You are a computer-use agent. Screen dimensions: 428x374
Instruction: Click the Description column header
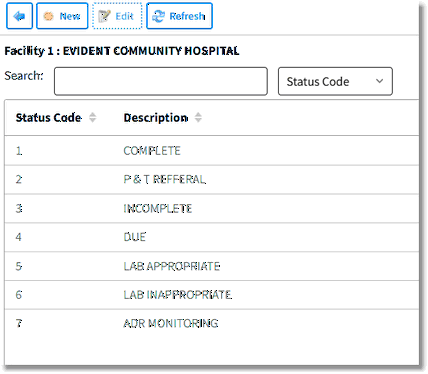156,118
